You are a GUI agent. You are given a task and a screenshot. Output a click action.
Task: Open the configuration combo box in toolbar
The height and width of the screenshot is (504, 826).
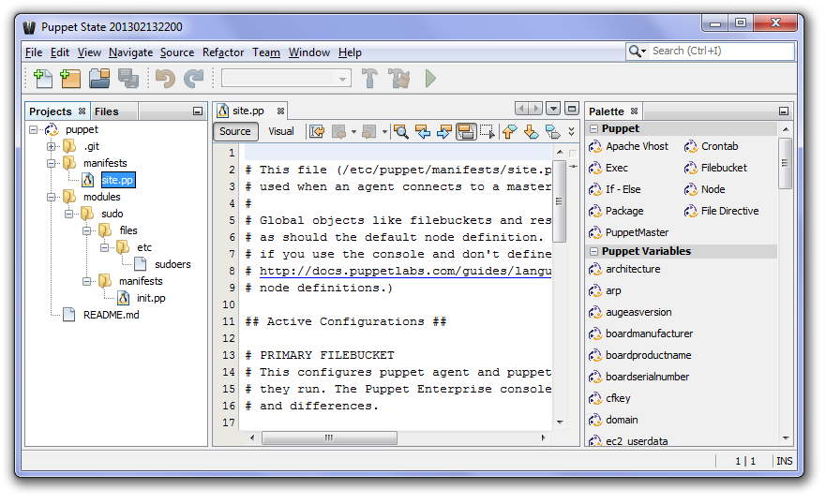pos(286,79)
